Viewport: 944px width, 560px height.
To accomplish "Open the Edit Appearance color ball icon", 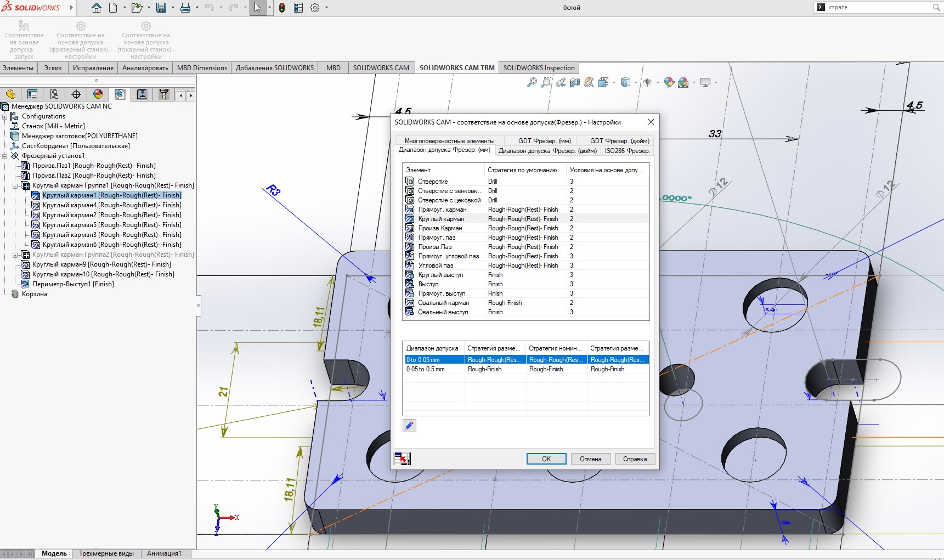I will [669, 82].
